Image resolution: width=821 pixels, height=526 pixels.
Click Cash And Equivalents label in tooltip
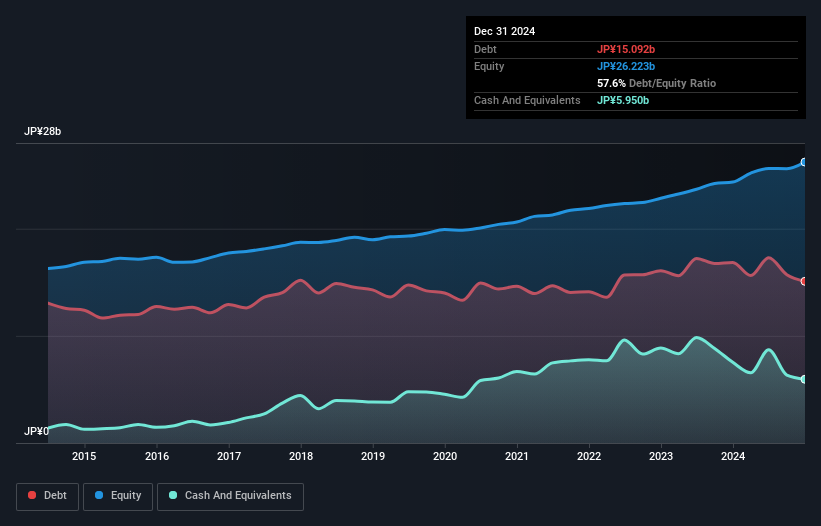[x=527, y=100]
